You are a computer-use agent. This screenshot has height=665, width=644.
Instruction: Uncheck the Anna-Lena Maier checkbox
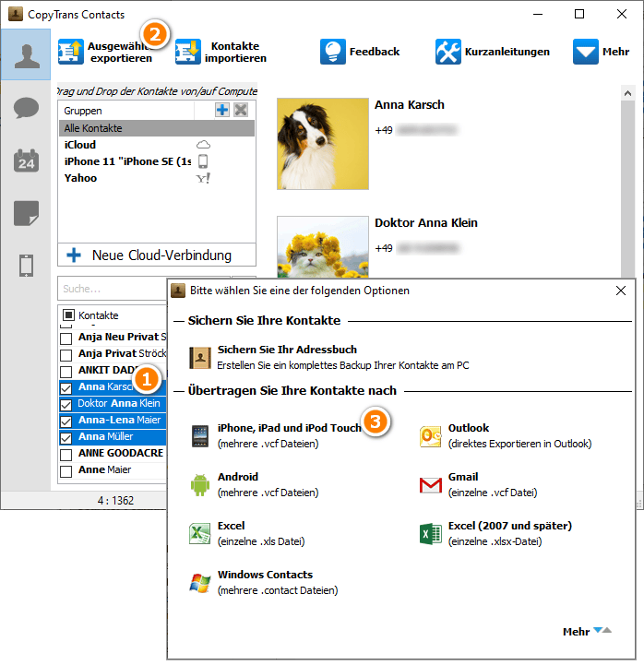[66, 422]
